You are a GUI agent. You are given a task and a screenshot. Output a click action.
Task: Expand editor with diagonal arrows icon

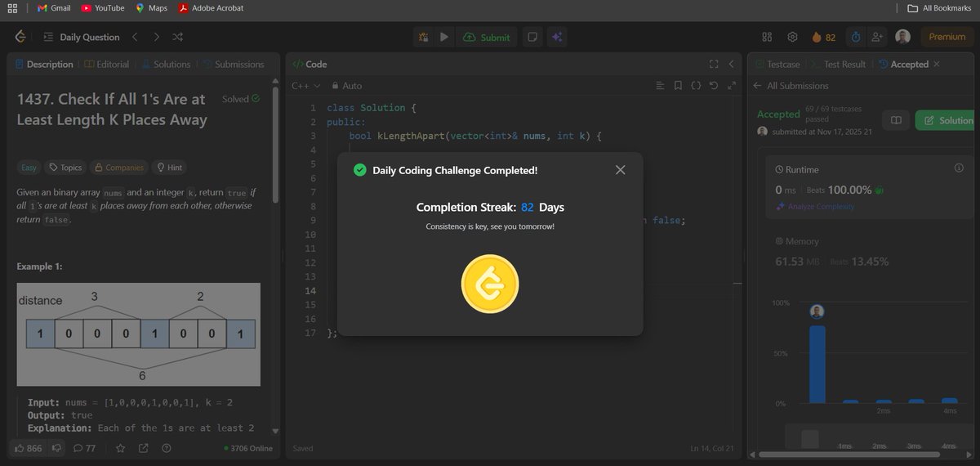(x=731, y=85)
